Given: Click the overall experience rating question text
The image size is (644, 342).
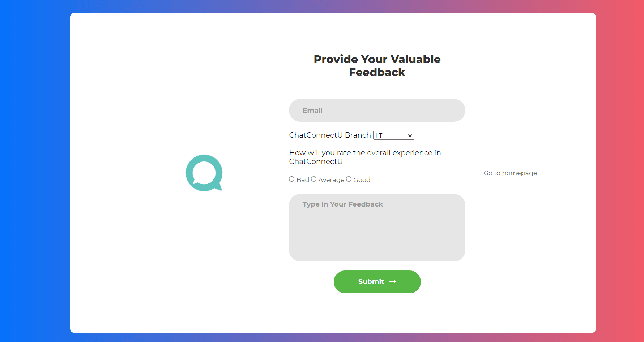Looking at the screenshot, I should pyautogui.click(x=365, y=157).
